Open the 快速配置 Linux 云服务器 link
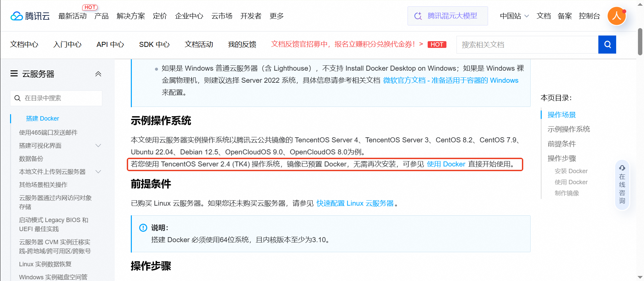 point(355,203)
